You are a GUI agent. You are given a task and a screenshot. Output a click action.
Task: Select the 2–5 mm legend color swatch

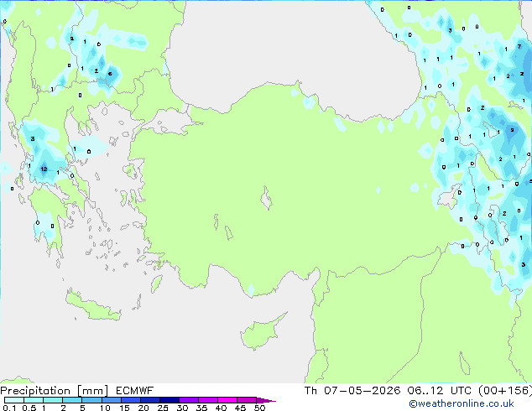coord(72,400)
